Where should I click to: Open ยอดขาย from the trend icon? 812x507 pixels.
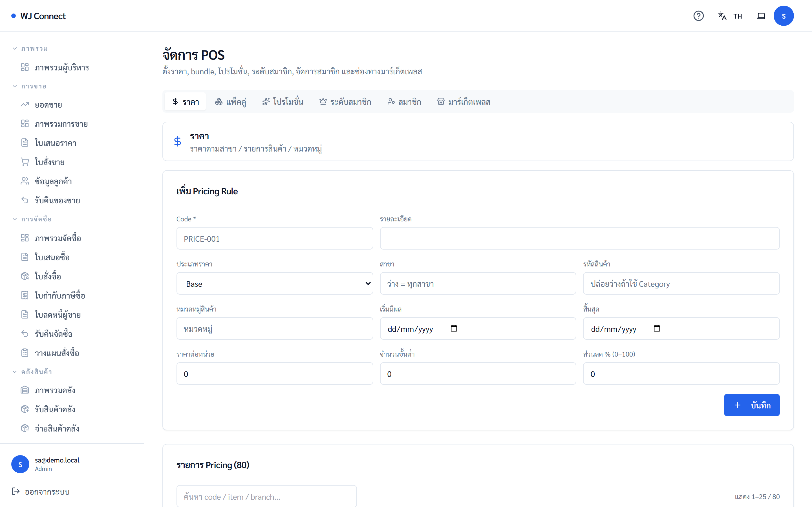point(25,104)
